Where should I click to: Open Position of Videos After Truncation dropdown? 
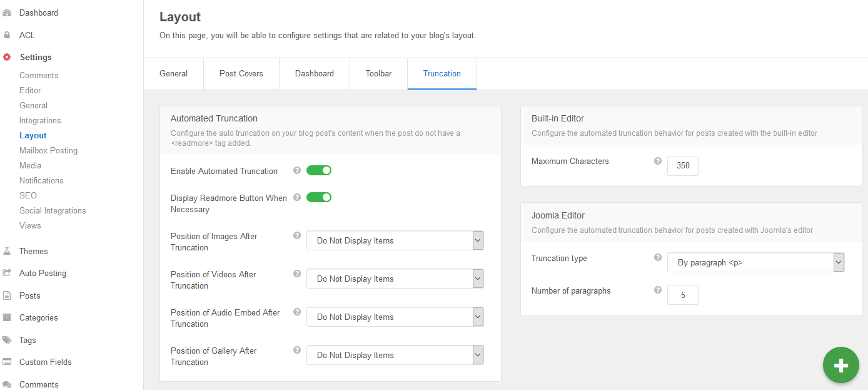(395, 279)
